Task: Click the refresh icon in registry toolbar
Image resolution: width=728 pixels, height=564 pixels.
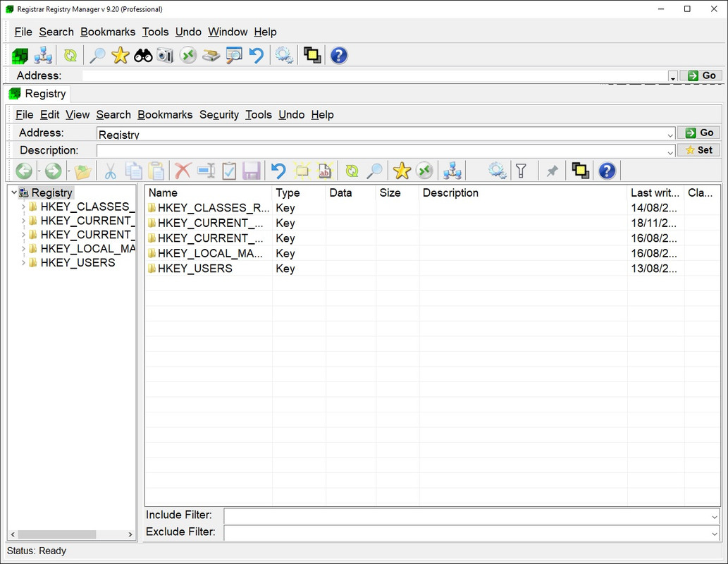Action: click(x=352, y=171)
